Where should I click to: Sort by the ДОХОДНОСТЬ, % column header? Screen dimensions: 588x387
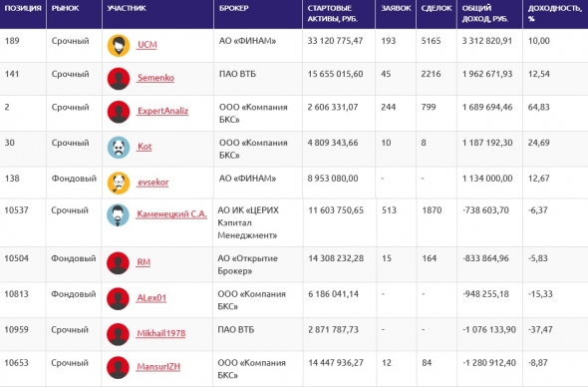(x=555, y=13)
